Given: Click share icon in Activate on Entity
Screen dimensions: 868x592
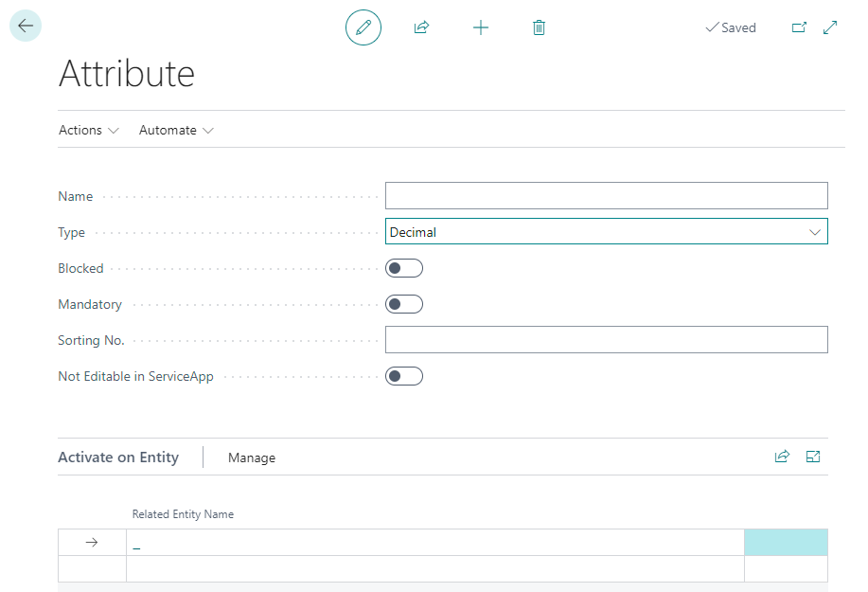Looking at the screenshot, I should pos(782,457).
